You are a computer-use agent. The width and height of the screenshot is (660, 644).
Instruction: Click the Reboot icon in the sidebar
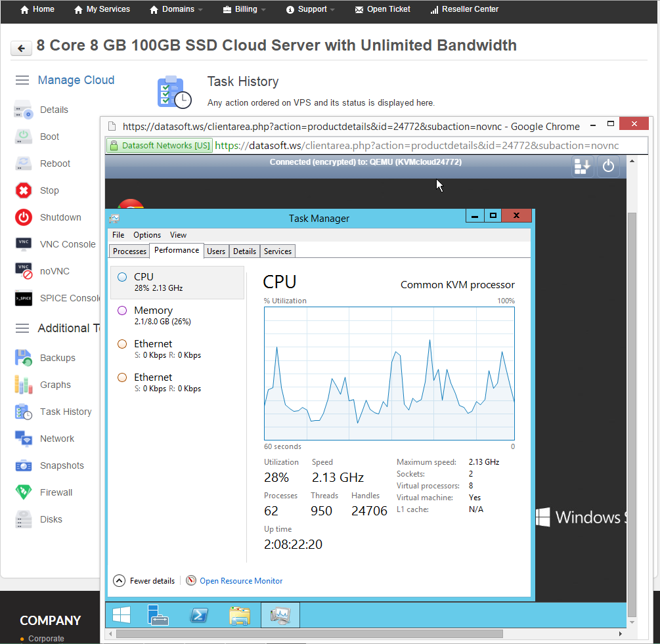24,163
